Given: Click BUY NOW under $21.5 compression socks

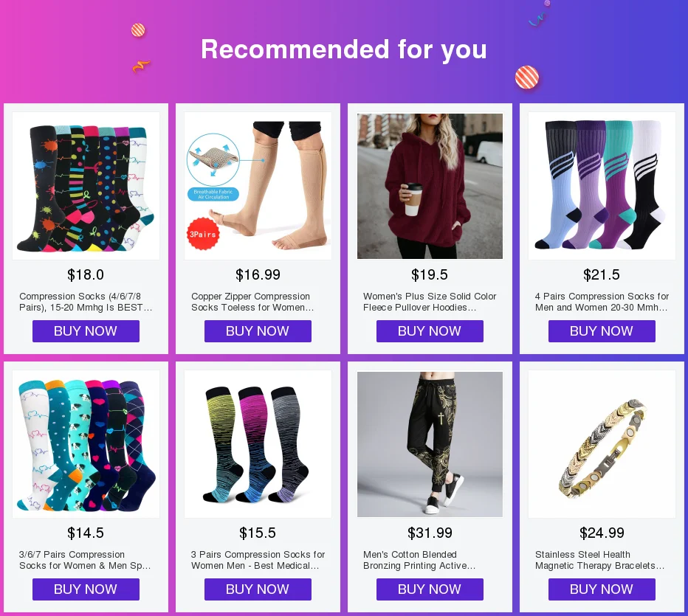Looking at the screenshot, I should pyautogui.click(x=602, y=331).
